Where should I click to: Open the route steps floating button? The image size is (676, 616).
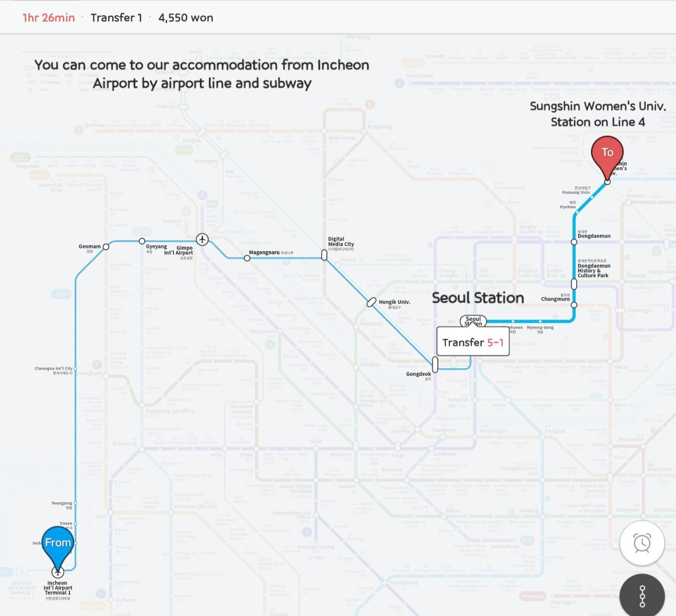642,596
